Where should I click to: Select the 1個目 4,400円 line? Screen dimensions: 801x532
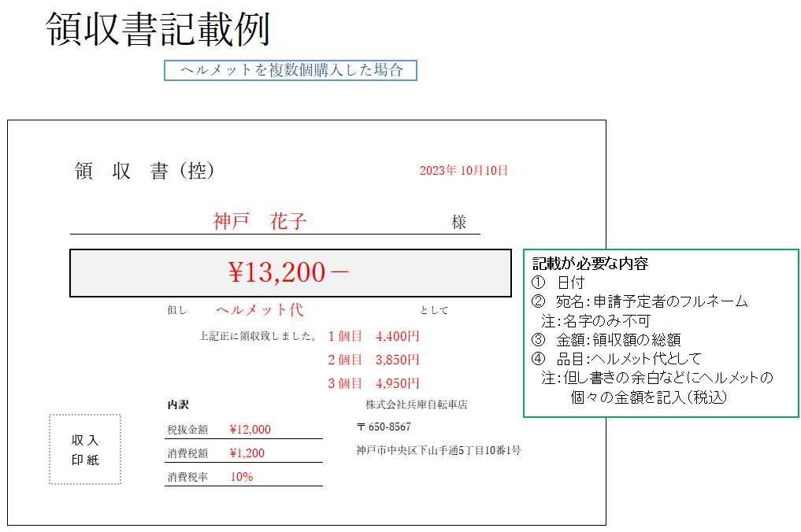[x=373, y=336]
